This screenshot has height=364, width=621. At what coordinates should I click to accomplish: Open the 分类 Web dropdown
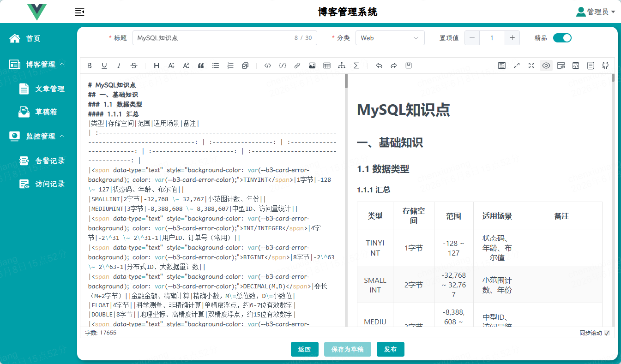[390, 38]
